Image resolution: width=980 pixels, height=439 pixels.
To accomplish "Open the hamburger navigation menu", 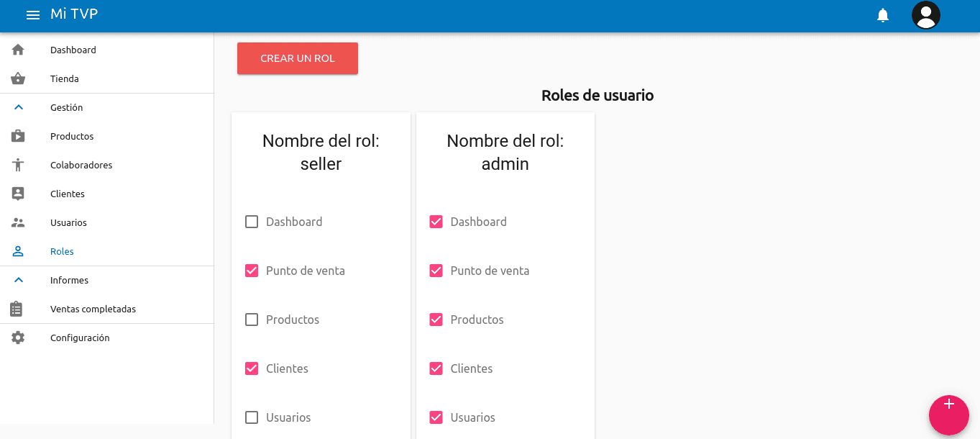I will 33,15.
